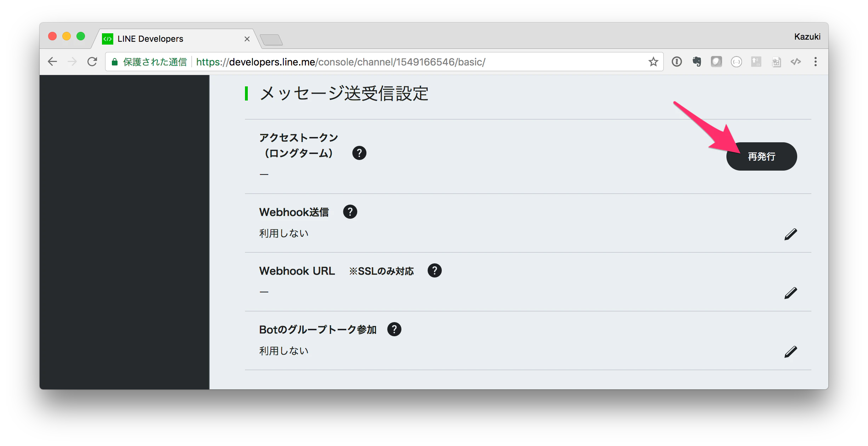Screen dimensions: 868x446
Task: Open help icon for Botのグループトーク参加
Action: click(x=394, y=329)
